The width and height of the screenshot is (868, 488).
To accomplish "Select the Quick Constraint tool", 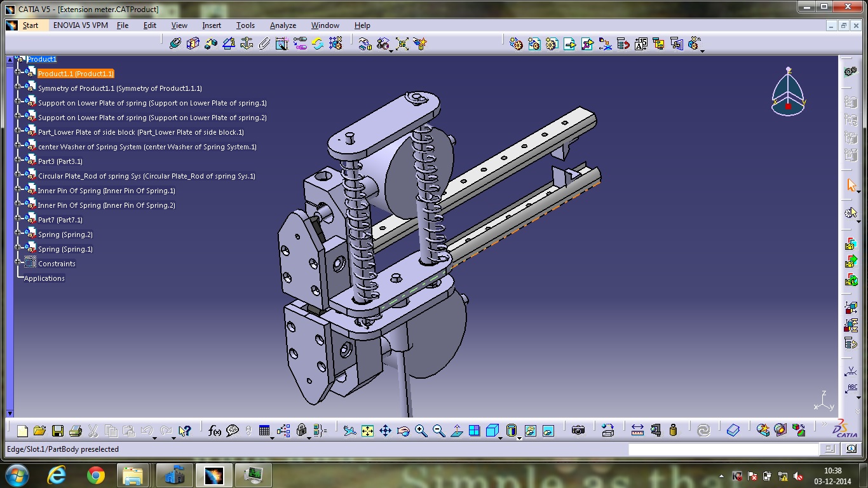I will coord(282,43).
